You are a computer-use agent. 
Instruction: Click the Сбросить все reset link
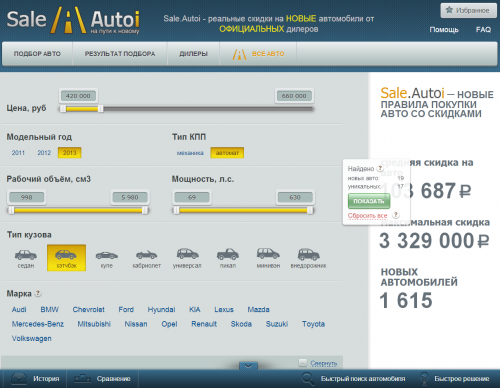tap(367, 216)
